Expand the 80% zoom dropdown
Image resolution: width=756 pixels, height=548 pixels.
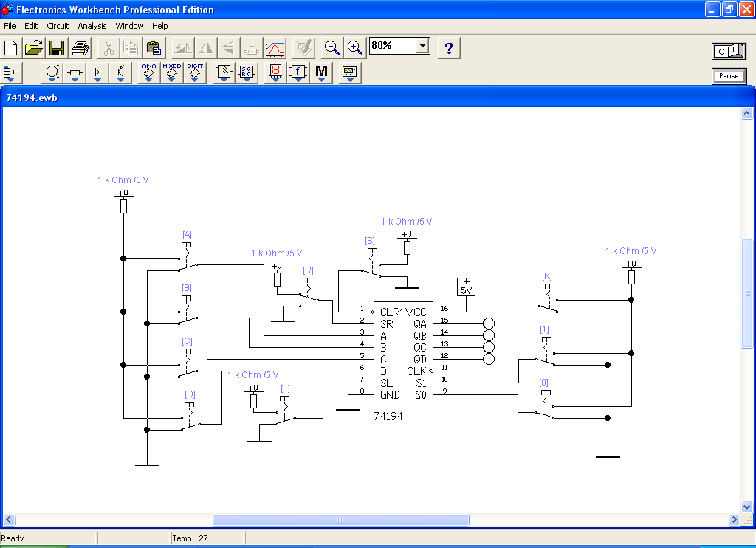[423, 46]
